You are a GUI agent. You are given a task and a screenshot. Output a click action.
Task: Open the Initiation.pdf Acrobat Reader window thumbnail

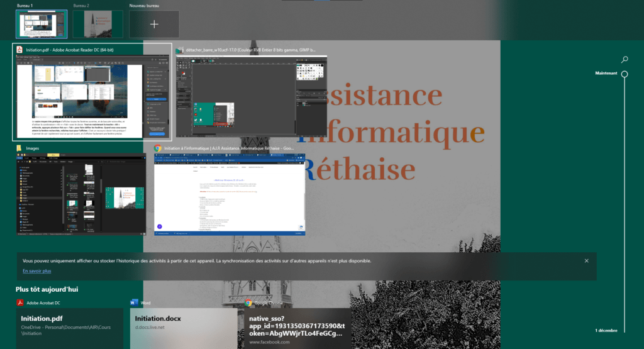(x=92, y=97)
